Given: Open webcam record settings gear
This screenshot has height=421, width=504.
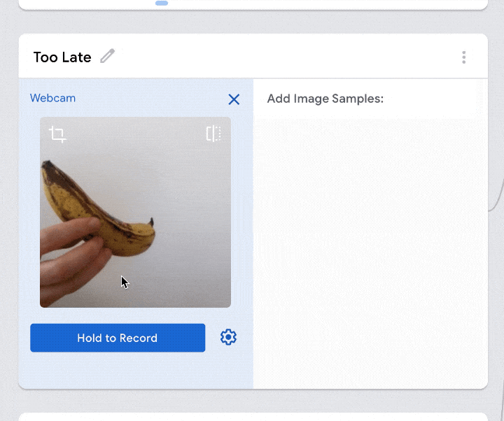Looking at the screenshot, I should pos(228,337).
